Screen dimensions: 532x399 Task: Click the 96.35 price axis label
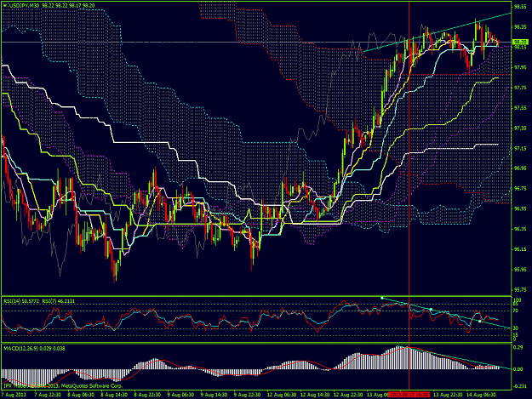pos(520,229)
